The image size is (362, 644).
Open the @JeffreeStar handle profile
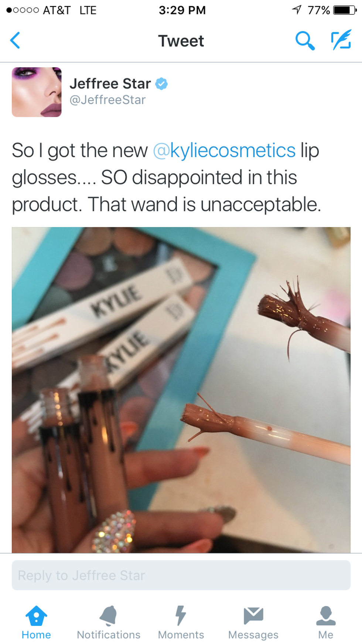[x=107, y=100]
